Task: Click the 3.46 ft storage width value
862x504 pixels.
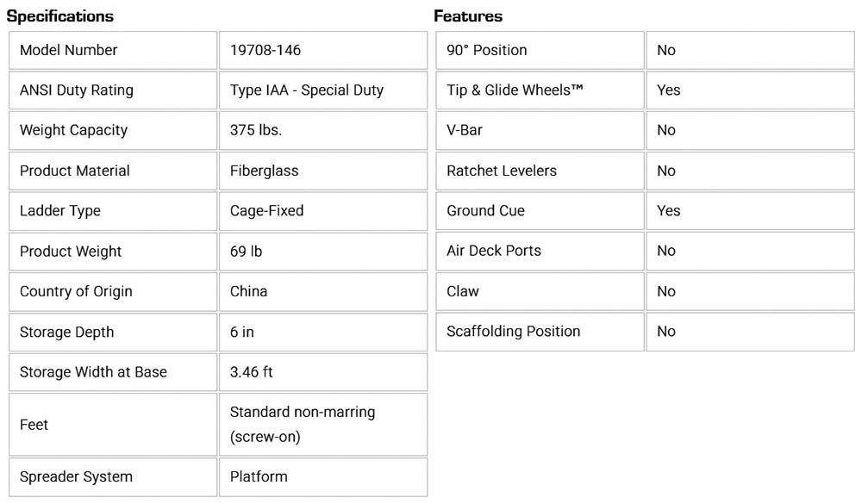Action: (252, 372)
